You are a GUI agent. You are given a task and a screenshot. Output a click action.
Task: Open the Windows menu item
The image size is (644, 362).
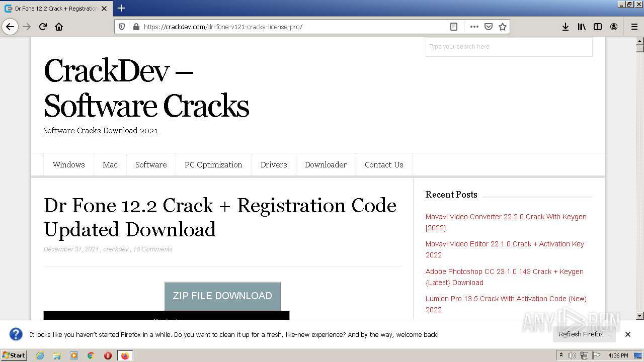click(x=69, y=165)
